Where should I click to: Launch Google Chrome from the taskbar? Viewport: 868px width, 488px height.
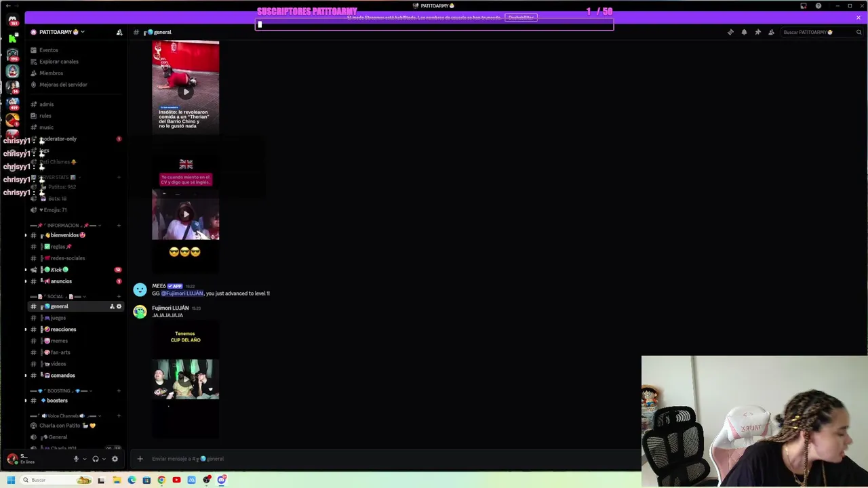(x=161, y=480)
